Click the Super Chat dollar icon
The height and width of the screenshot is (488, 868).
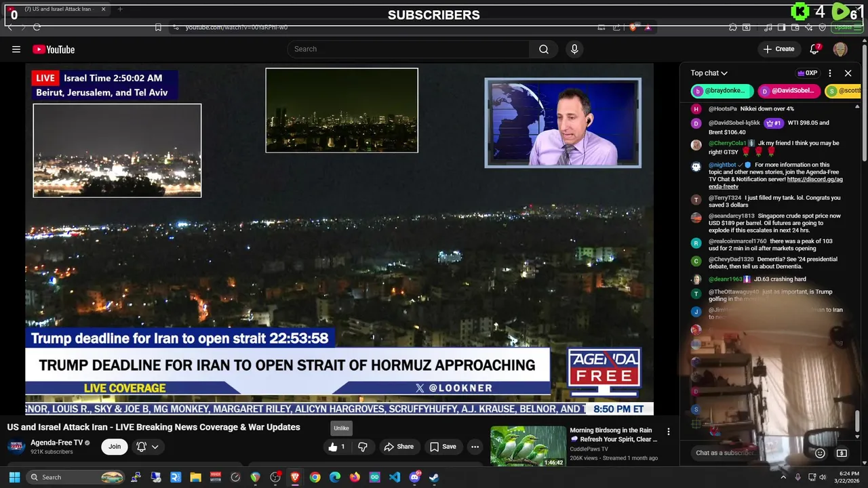point(842,453)
